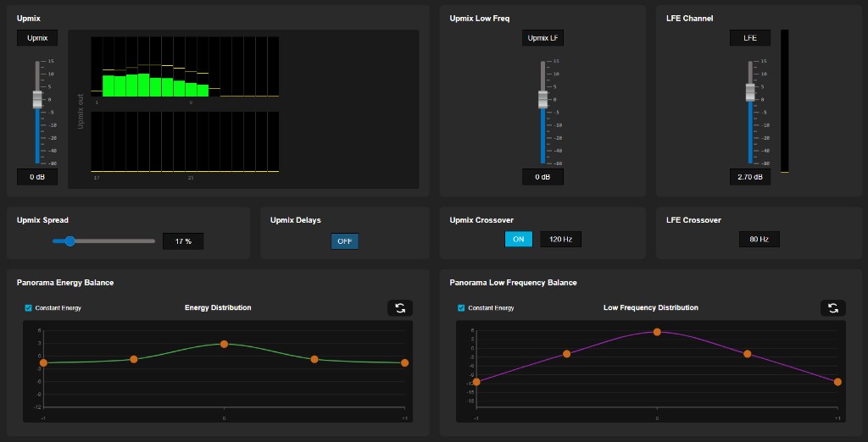Screen dimensions: 868x442
Task: Click the Upmix Crossover 120 Hz field
Action: [561, 239]
